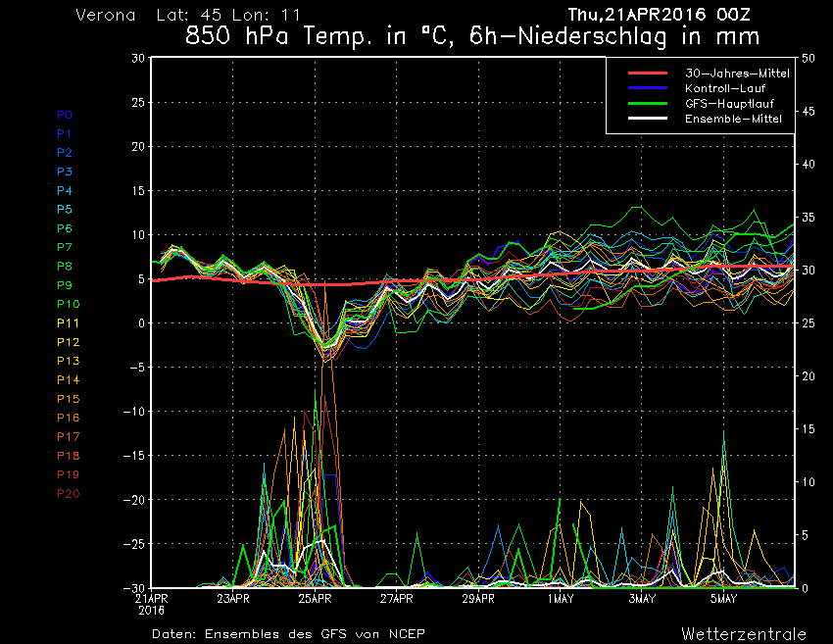
Task: Click the P15 ensemble member label
Action: point(68,399)
